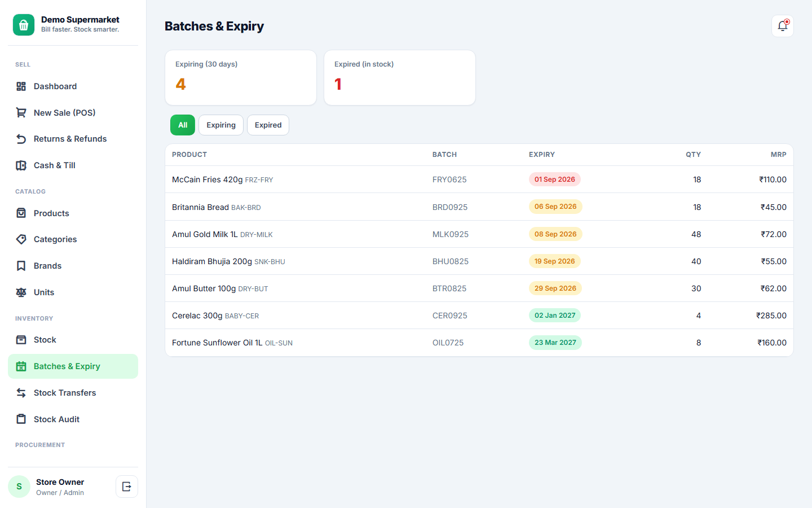The image size is (812, 508).
Task: Click the Expiring (30 days) summary card
Action: (241, 78)
